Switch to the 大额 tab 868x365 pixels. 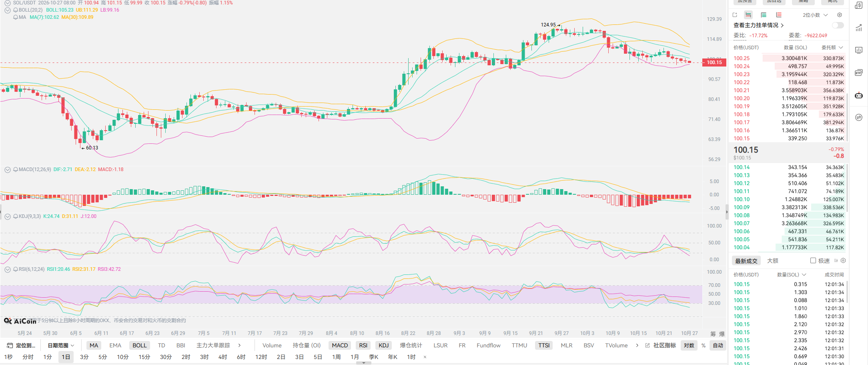[773, 260]
